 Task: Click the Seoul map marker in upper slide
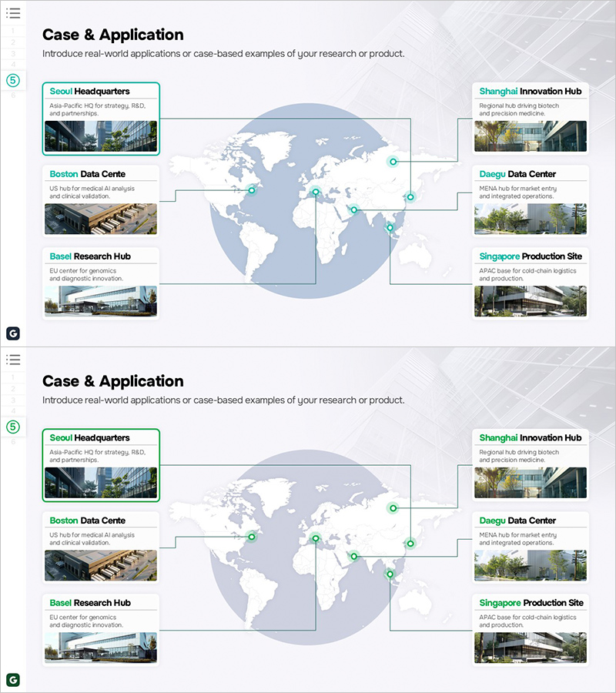[410, 197]
